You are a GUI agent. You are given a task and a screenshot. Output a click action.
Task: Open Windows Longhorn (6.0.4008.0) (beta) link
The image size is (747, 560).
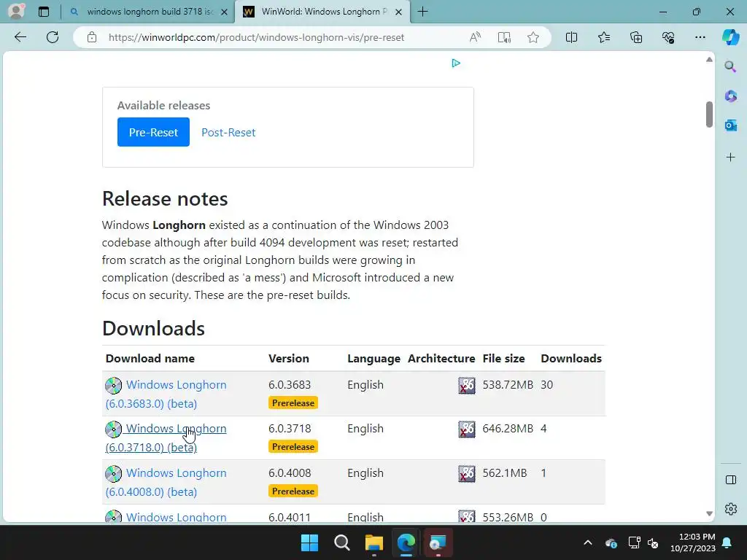coord(166,483)
